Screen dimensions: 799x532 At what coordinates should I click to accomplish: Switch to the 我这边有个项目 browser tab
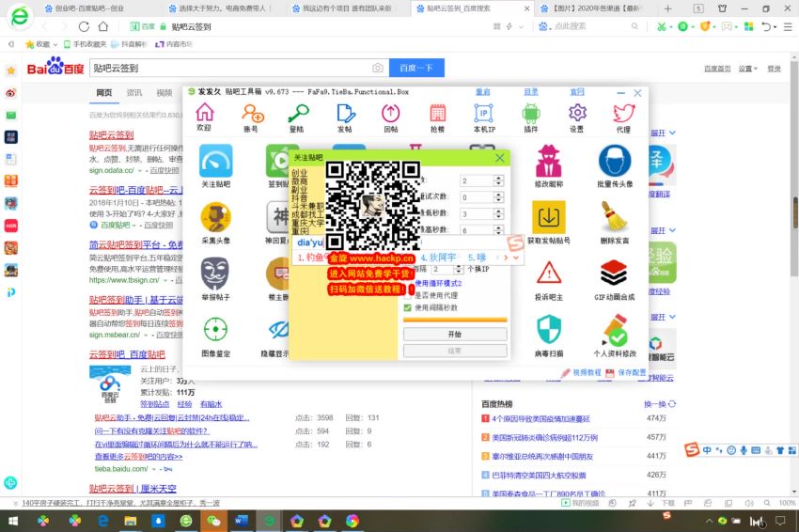348,8
